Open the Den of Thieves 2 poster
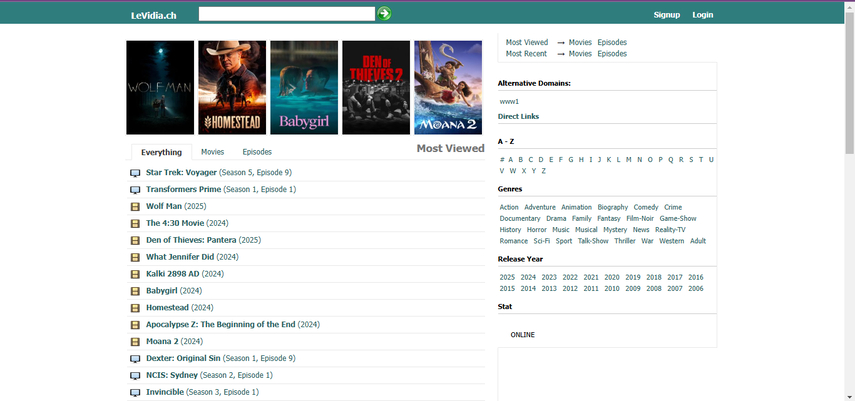This screenshot has height=401, width=855. pos(376,87)
